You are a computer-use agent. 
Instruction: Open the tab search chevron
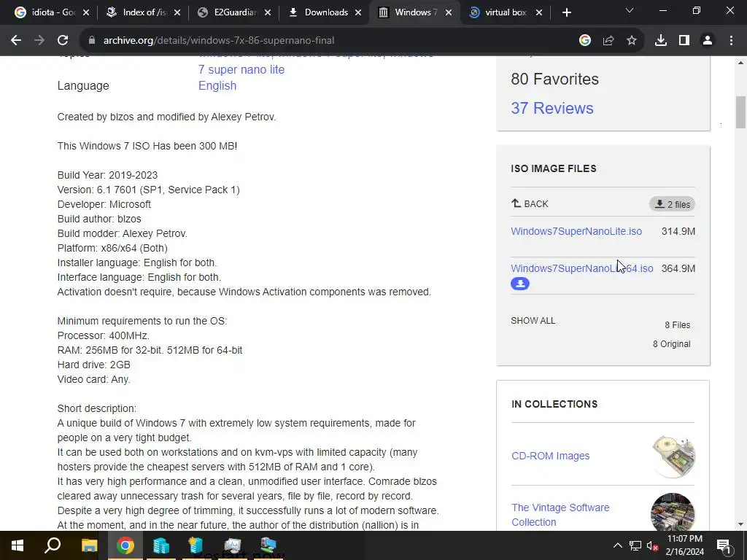pyautogui.click(x=630, y=10)
